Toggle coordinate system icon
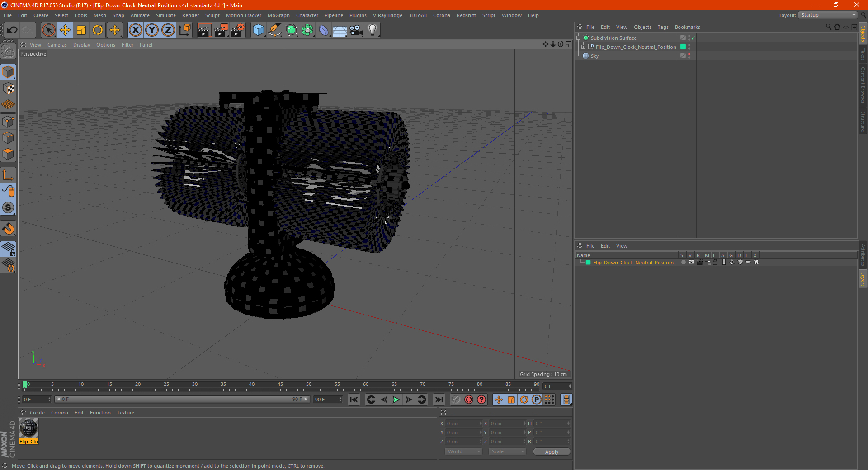The height and width of the screenshot is (470, 868). [184, 30]
